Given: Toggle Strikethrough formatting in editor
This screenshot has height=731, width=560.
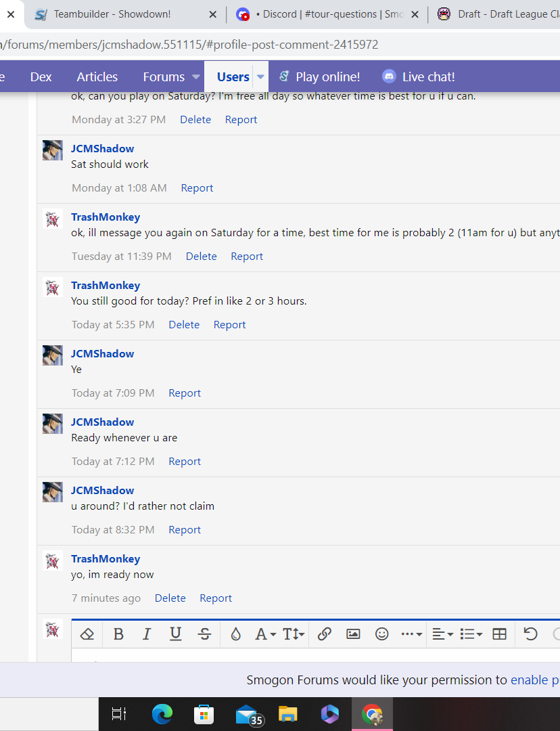Looking at the screenshot, I should (x=204, y=634).
